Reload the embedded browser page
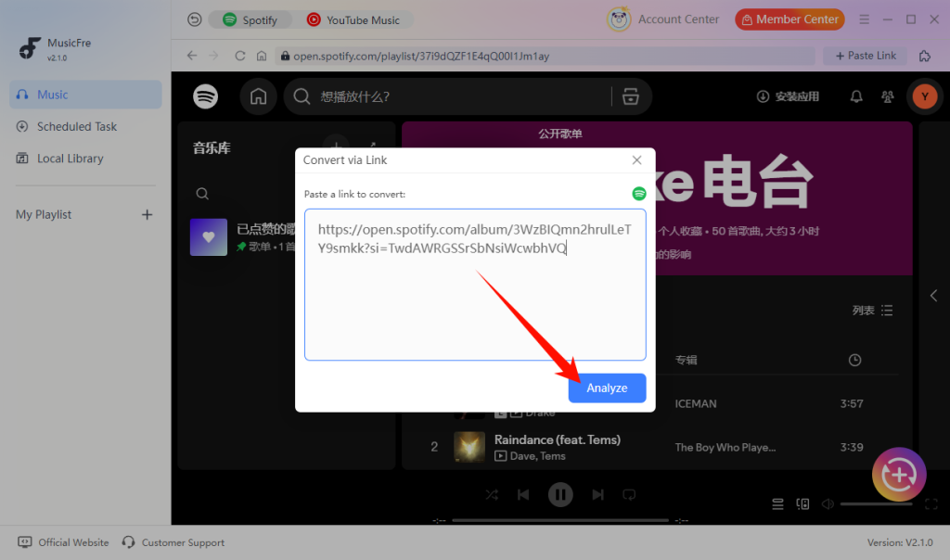950x560 pixels. tap(240, 56)
